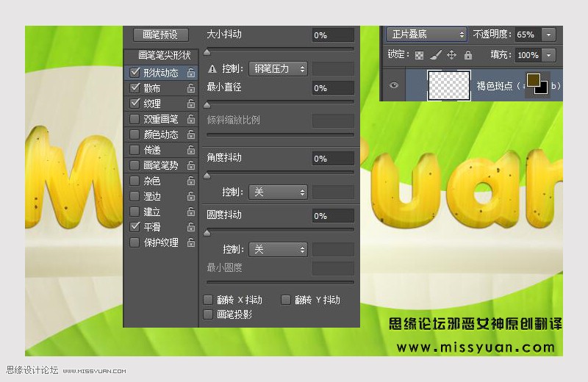
Task: Open 角度抖动 control dropdown set to 关
Action: tap(278, 192)
